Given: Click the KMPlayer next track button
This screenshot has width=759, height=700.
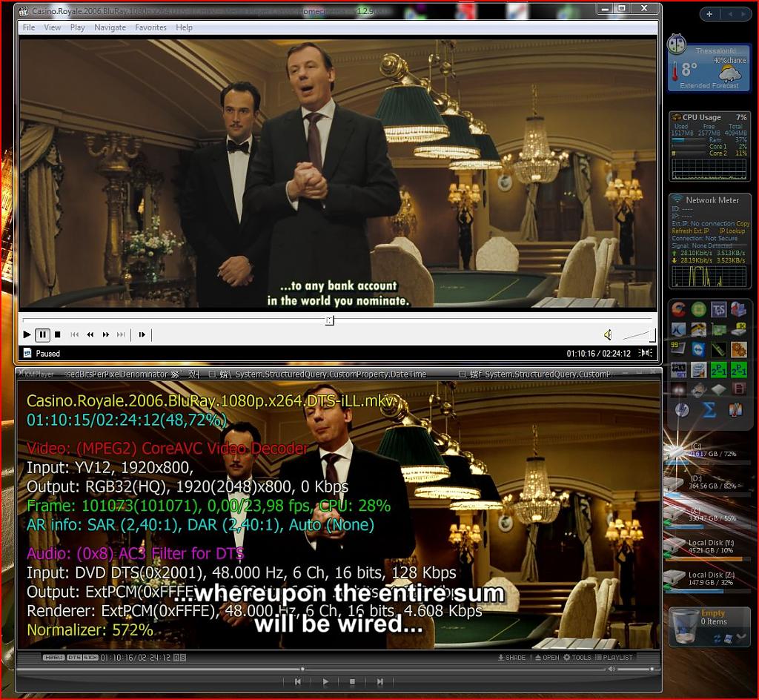Looking at the screenshot, I should [x=380, y=681].
